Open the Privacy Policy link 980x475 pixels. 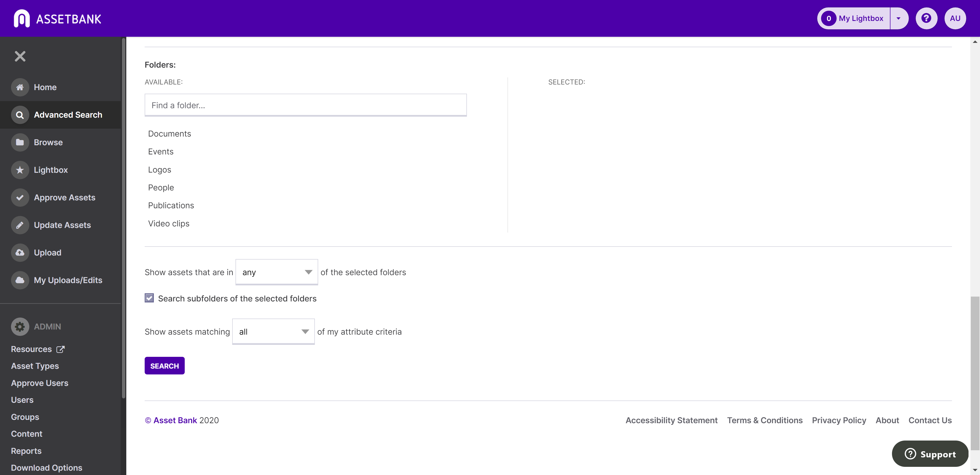coord(839,420)
